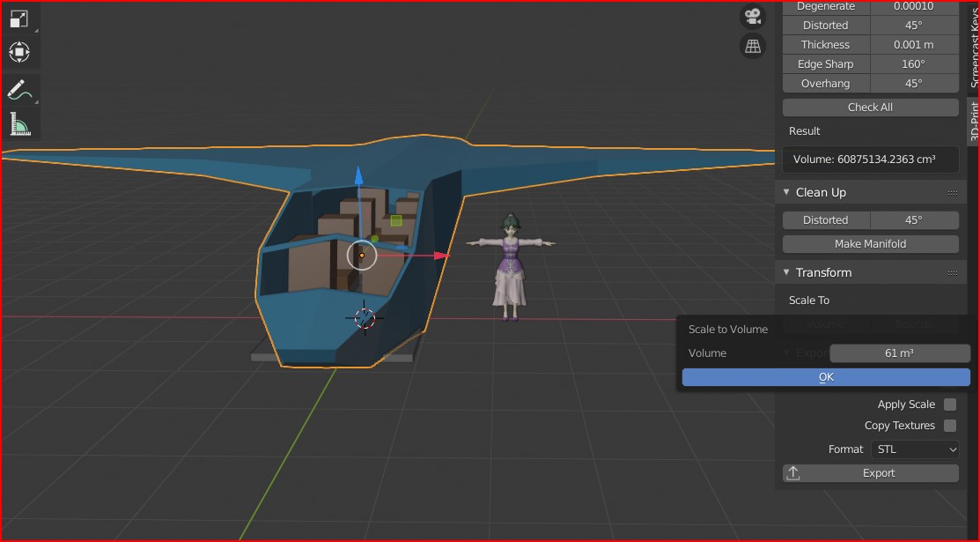Screen dimensions: 980x542
Task: Click the Clean Up Distorted 45° field
Action: point(914,220)
